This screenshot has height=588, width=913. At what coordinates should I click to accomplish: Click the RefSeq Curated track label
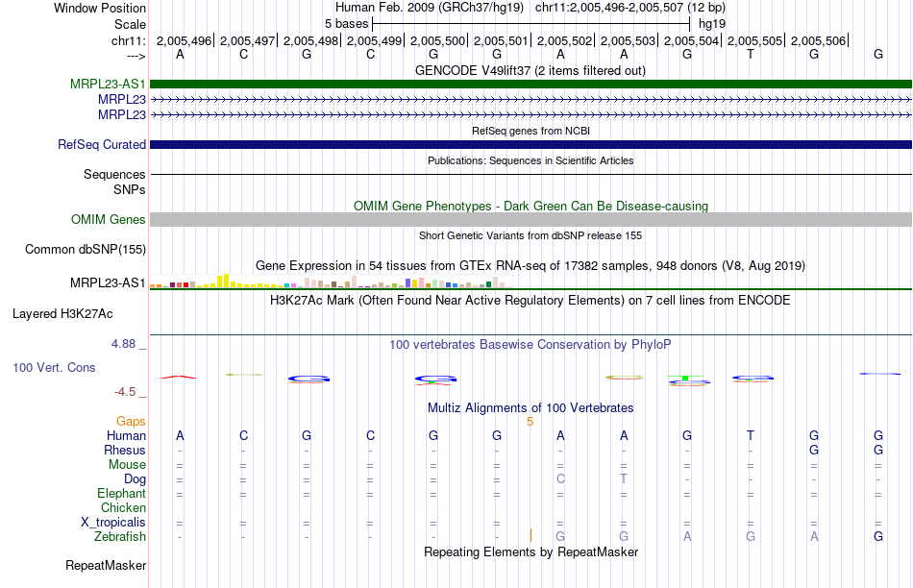tap(101, 144)
